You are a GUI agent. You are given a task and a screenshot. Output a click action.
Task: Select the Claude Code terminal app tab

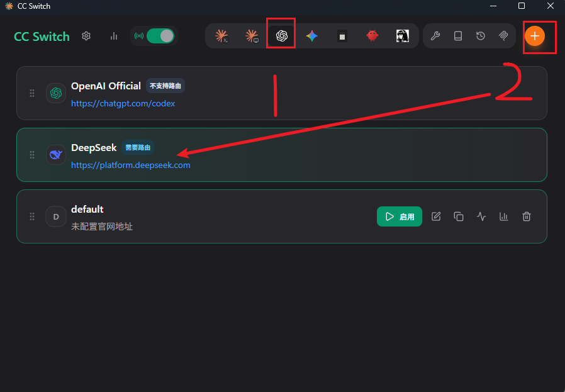[221, 36]
